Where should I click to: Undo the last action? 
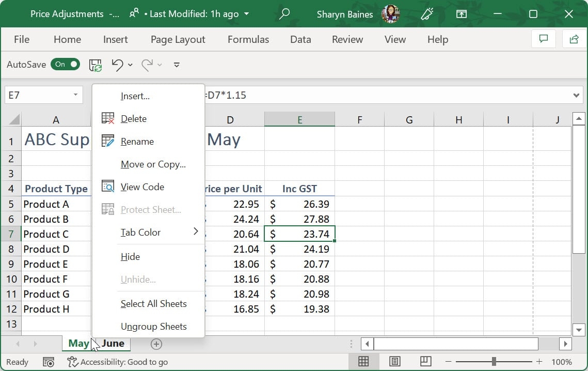click(x=117, y=65)
